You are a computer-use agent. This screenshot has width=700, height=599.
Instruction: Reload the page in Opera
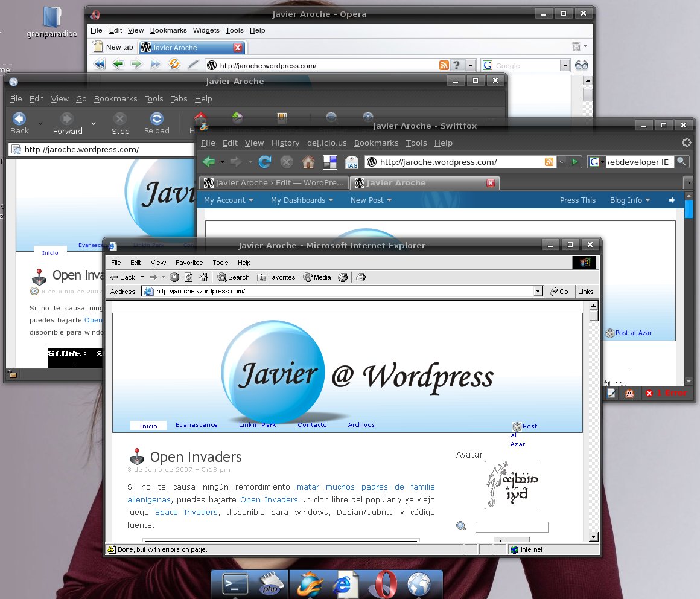(174, 65)
